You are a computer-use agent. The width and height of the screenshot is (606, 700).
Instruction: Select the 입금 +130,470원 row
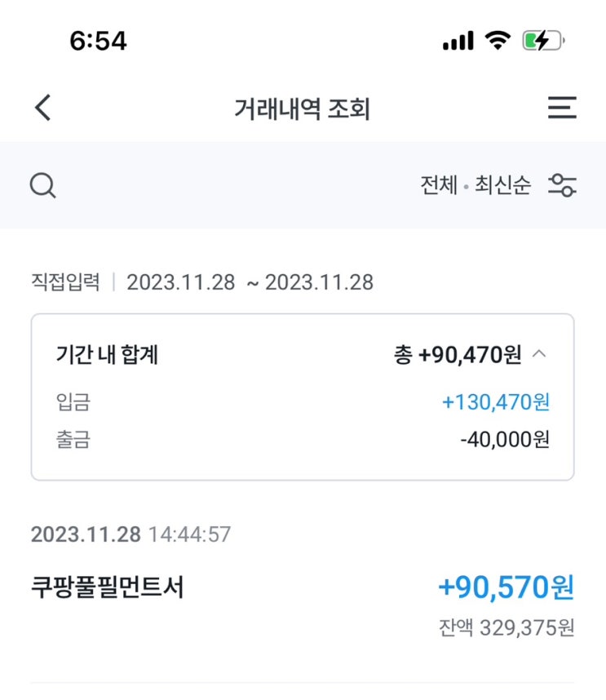pyautogui.click(x=303, y=401)
